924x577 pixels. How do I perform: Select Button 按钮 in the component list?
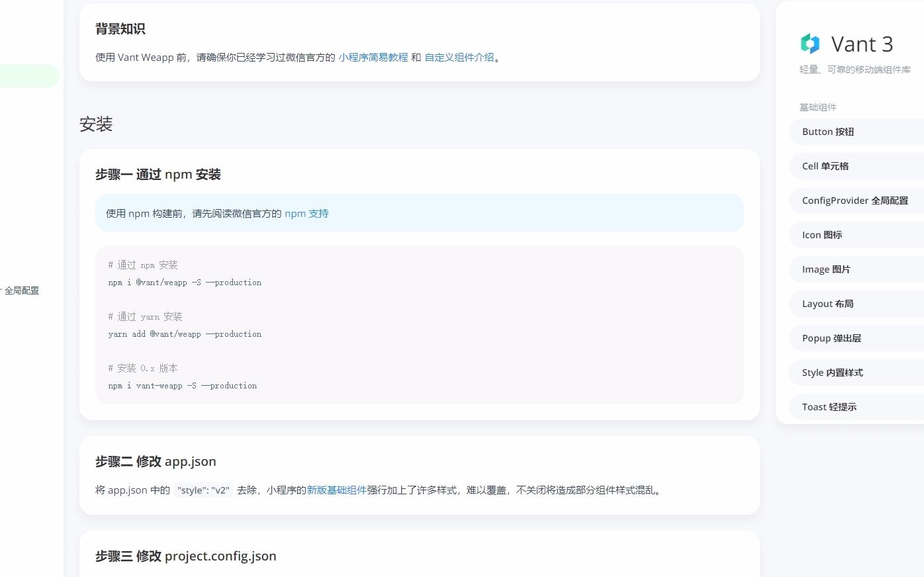[x=856, y=132]
